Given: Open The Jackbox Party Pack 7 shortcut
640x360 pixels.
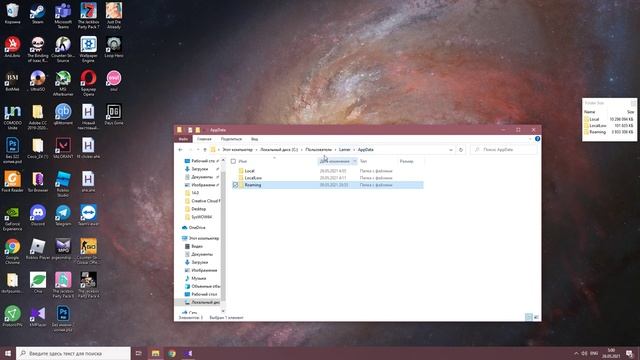Looking at the screenshot, I should pos(88,16).
